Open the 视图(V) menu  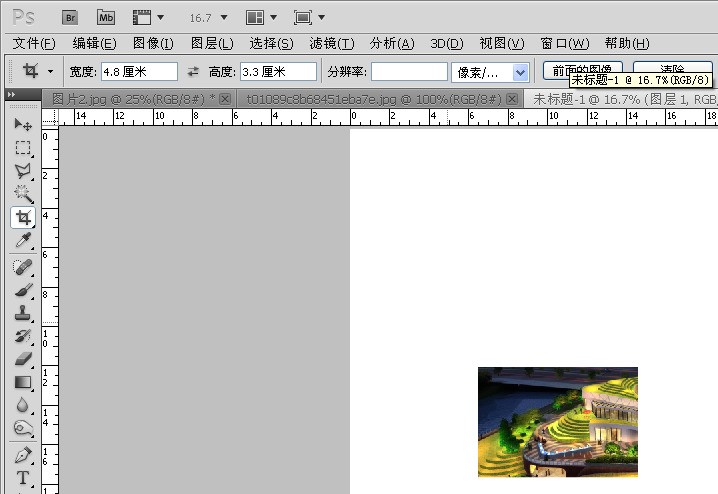click(501, 43)
